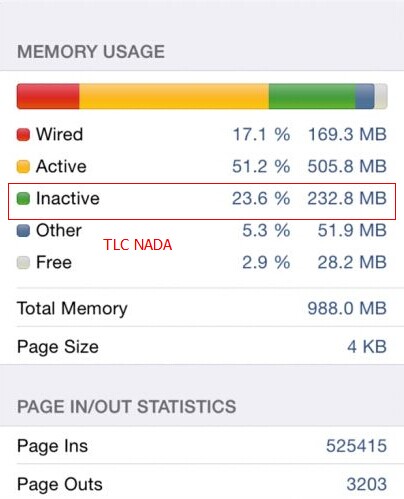404x499 pixels.
Task: Click the blue segment of the memory bar
Action: click(x=365, y=96)
